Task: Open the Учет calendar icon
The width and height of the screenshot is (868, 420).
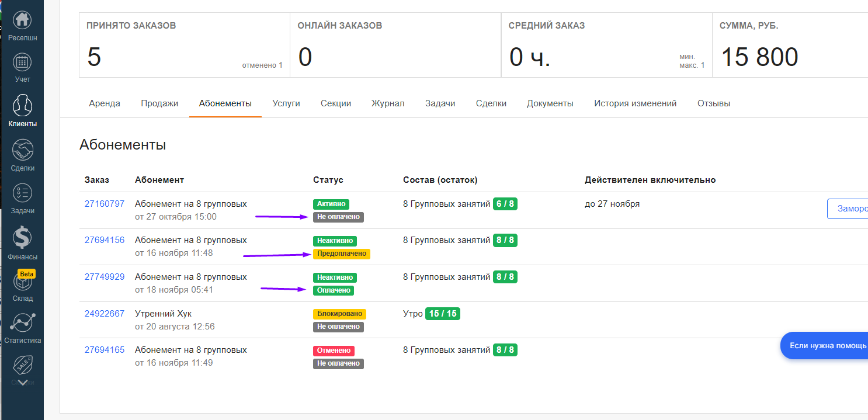Action: tap(22, 63)
